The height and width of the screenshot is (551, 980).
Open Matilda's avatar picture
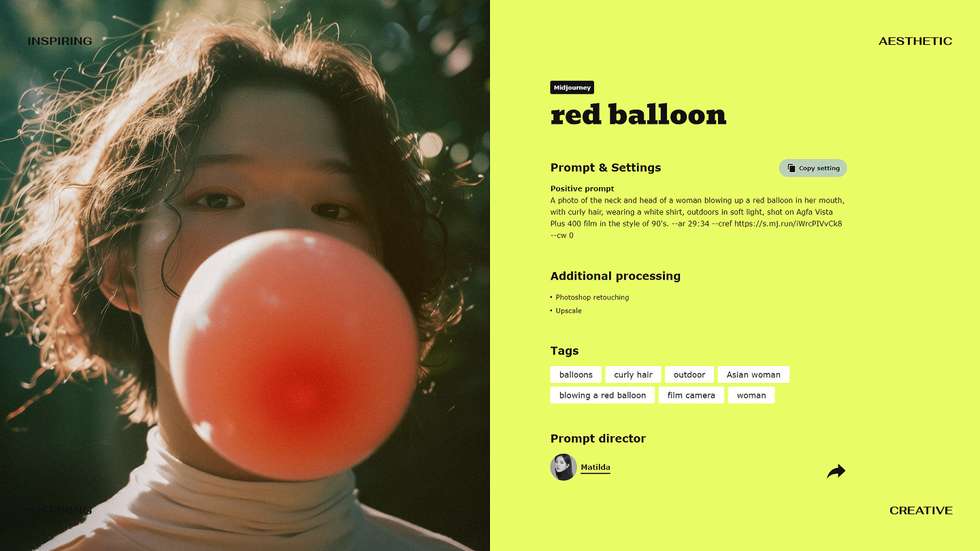click(x=563, y=467)
